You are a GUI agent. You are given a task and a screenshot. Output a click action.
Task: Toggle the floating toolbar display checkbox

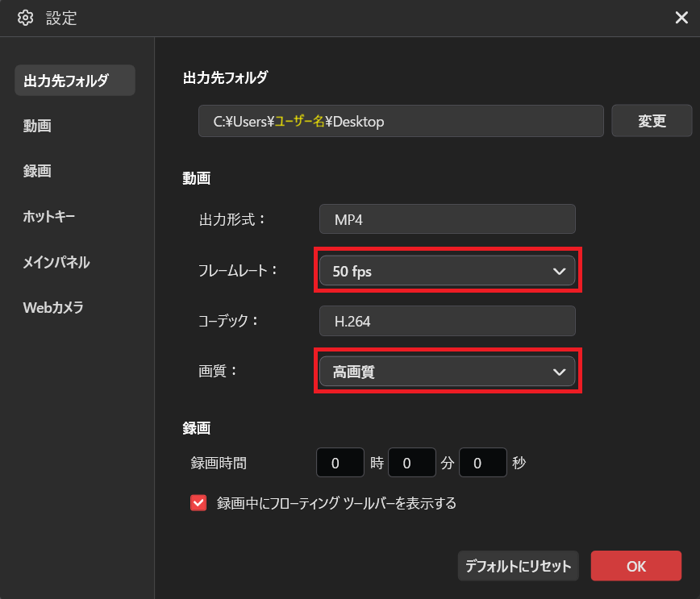point(198,502)
